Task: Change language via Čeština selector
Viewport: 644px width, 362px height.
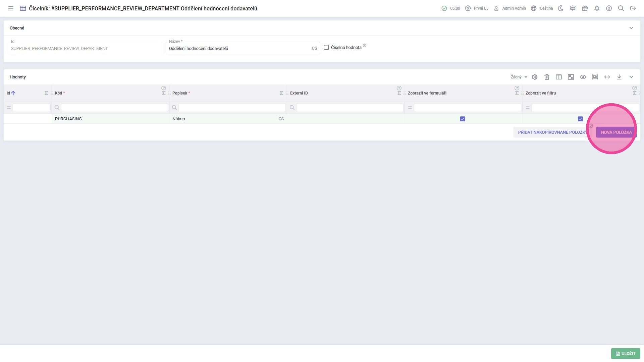Action: click(542, 8)
